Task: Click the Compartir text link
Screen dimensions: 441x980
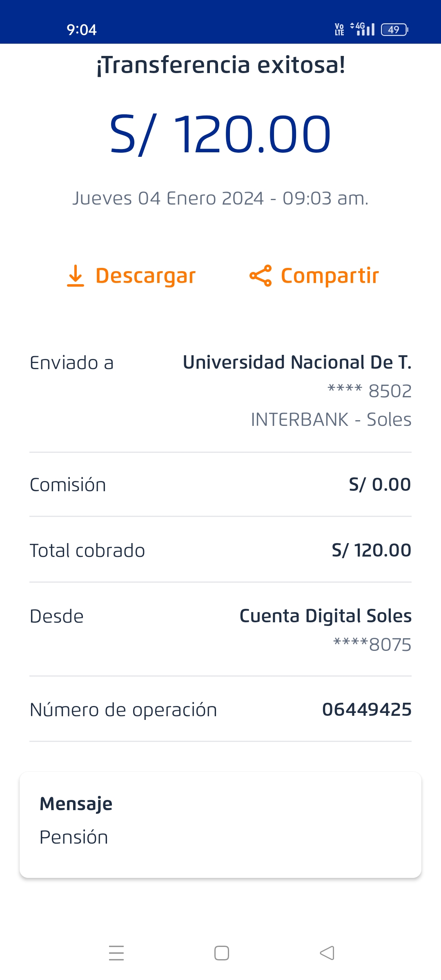Action: point(330,276)
